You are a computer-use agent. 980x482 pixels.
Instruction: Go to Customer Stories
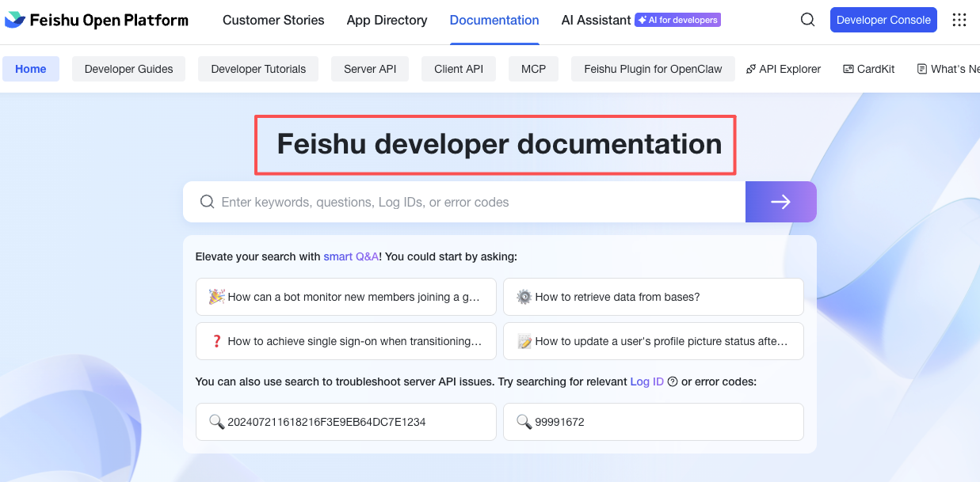[273, 20]
